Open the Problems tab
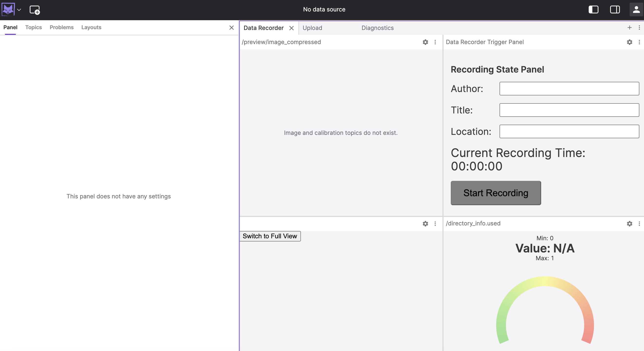 [61, 27]
